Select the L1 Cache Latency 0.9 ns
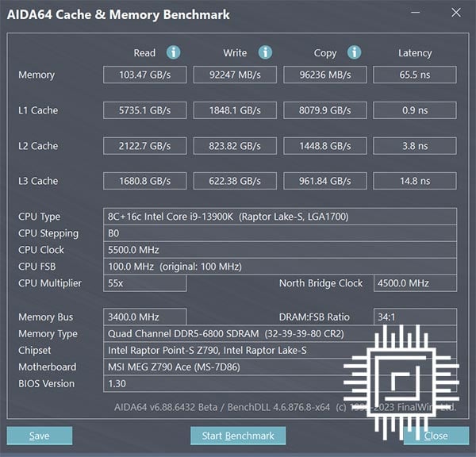 pos(415,110)
